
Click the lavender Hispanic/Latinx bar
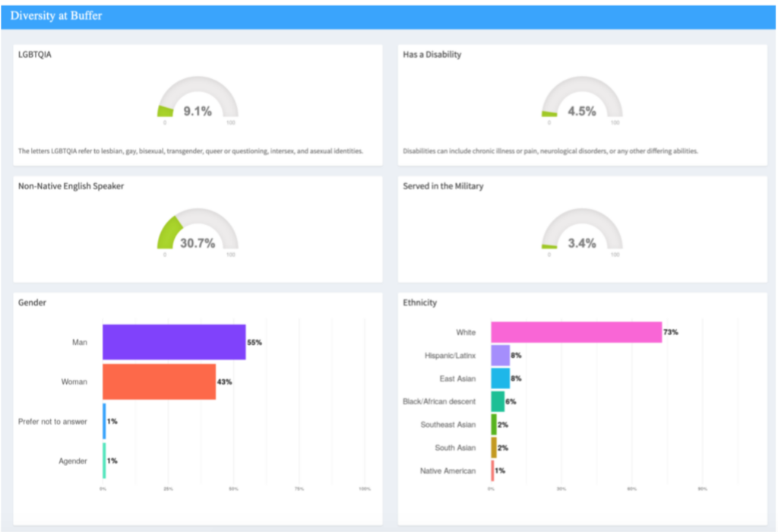point(500,356)
